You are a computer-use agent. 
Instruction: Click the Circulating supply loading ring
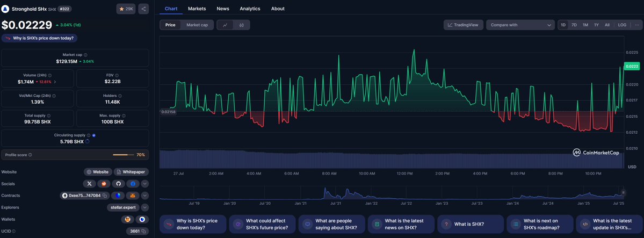point(87,141)
